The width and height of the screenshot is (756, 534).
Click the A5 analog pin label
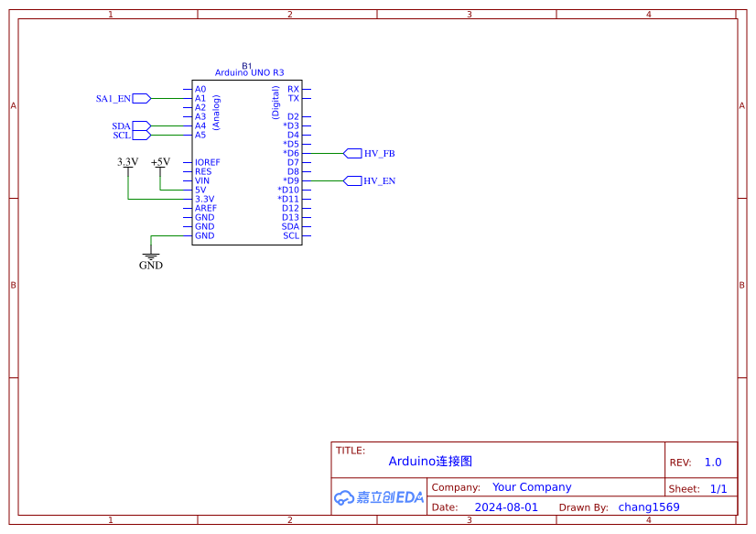click(200, 135)
